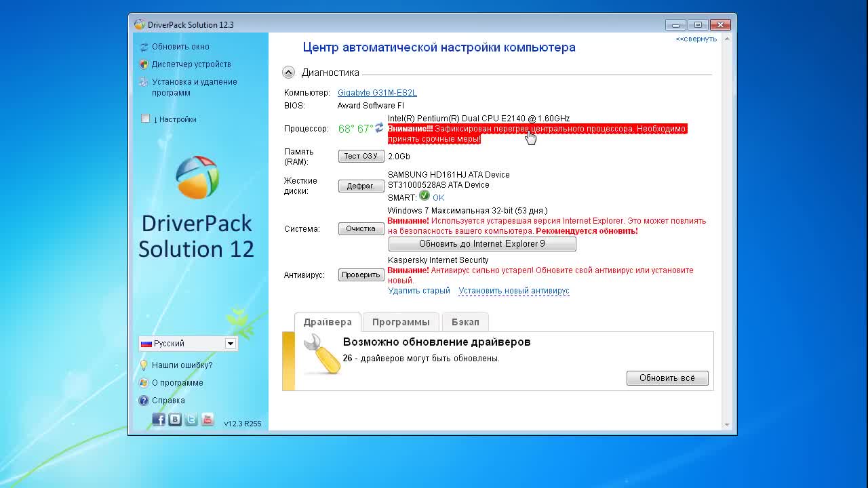Click the CPU temperature refresh icon
868x488 pixels.
[x=379, y=128]
